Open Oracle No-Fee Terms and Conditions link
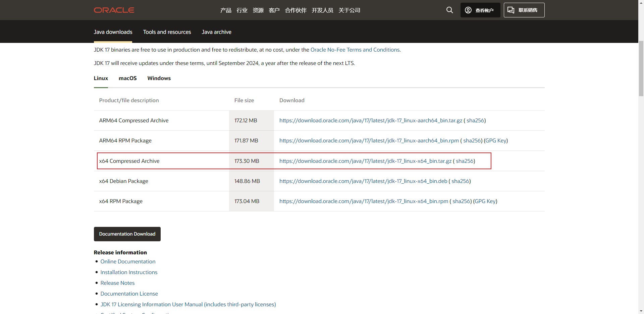This screenshot has height=314, width=644. (355, 50)
